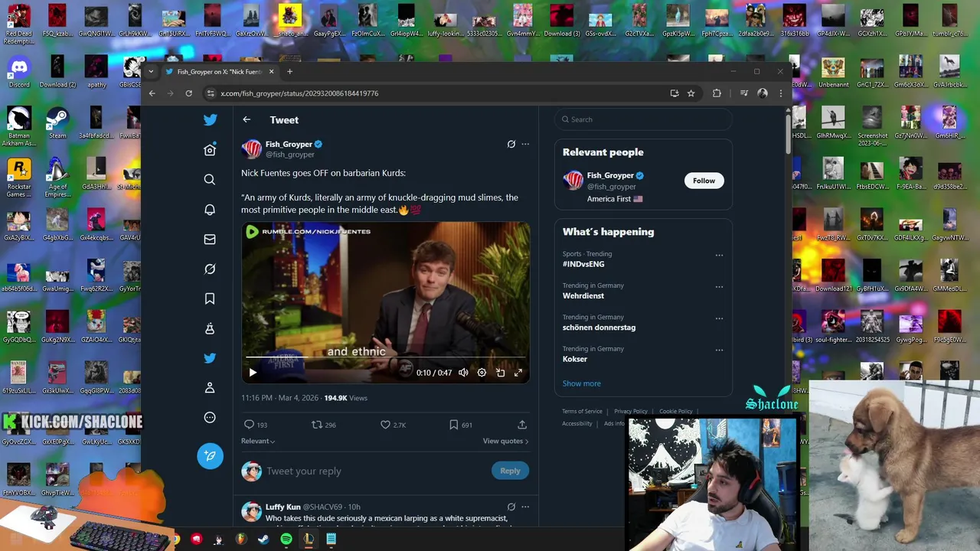Enter fullscreen on the video
This screenshot has height=551, width=980.
(x=518, y=373)
